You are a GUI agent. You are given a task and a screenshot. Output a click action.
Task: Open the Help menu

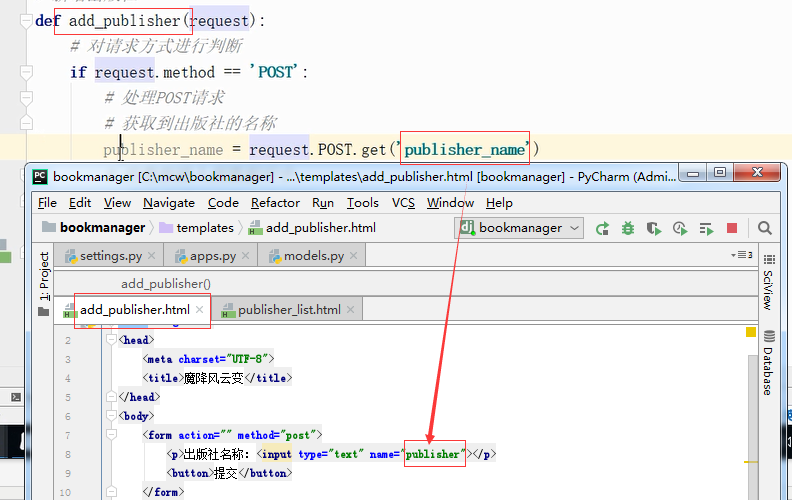click(499, 203)
